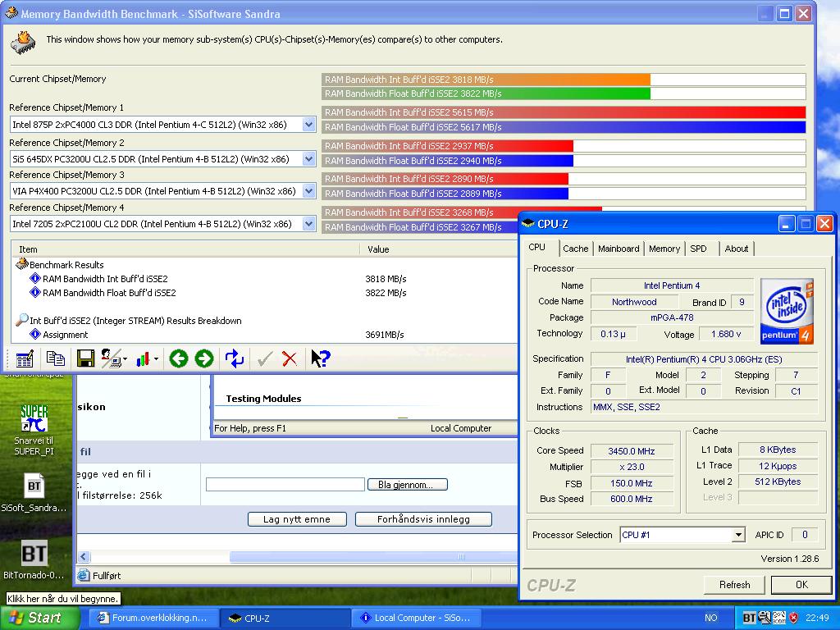
Task: Switch to the Mainboard tab in CPU-Z
Action: pos(619,249)
